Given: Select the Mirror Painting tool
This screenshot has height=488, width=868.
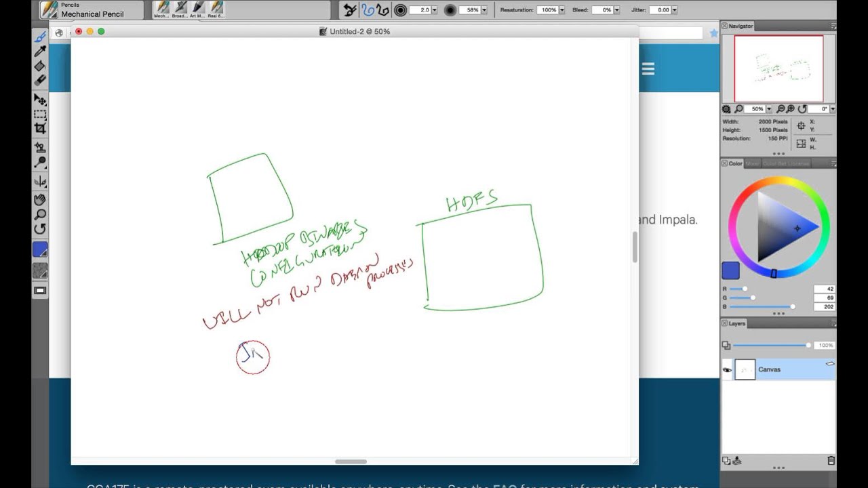Looking at the screenshot, I should (x=40, y=182).
